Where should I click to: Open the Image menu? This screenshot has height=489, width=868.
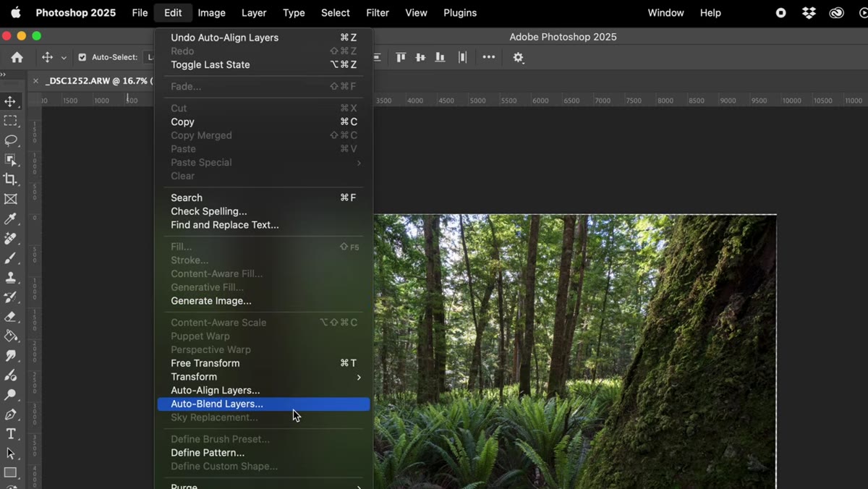211,12
